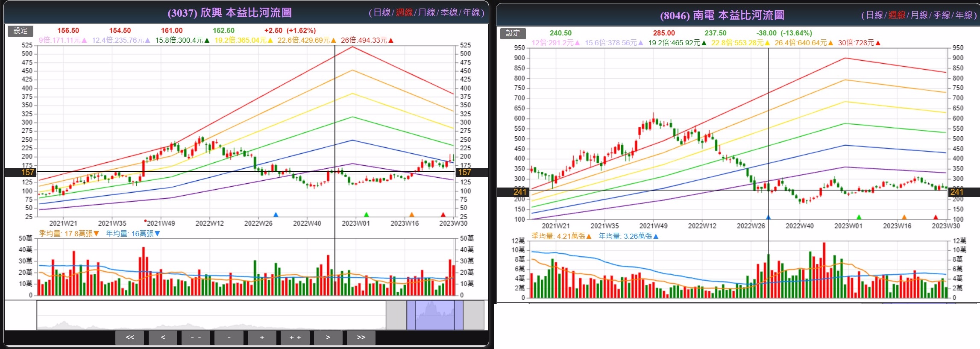The width and height of the screenshot is (980, 349).
Task: Click orange triangle marker on 南電 time axis
Action: tap(904, 217)
